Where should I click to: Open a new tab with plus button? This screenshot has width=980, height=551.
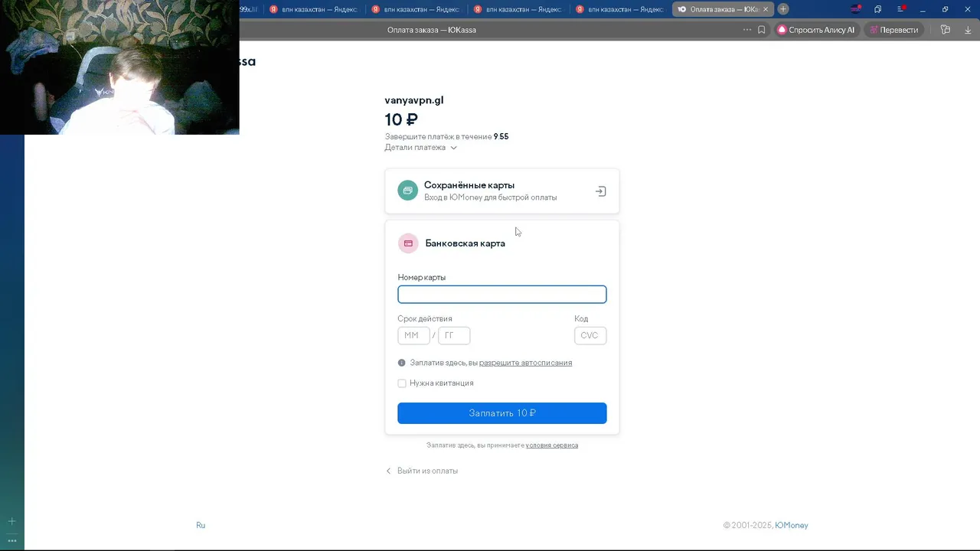click(x=782, y=9)
